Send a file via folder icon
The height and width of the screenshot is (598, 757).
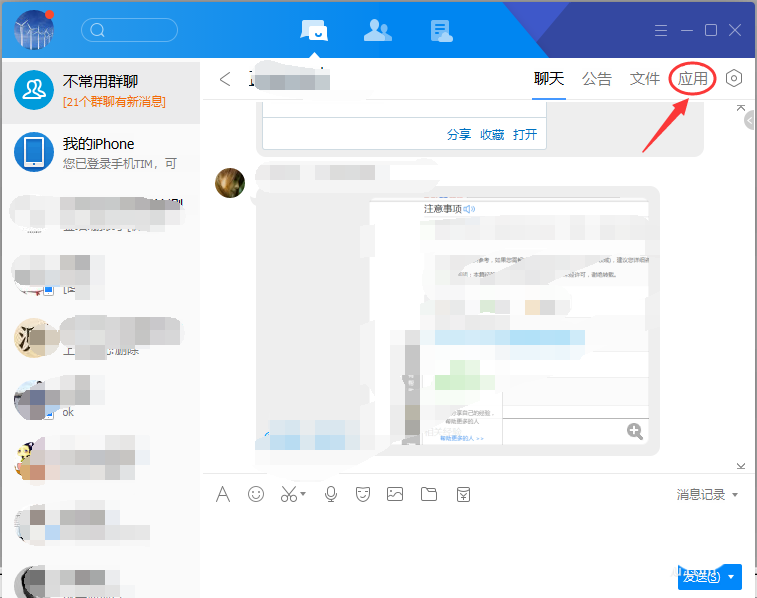click(429, 494)
